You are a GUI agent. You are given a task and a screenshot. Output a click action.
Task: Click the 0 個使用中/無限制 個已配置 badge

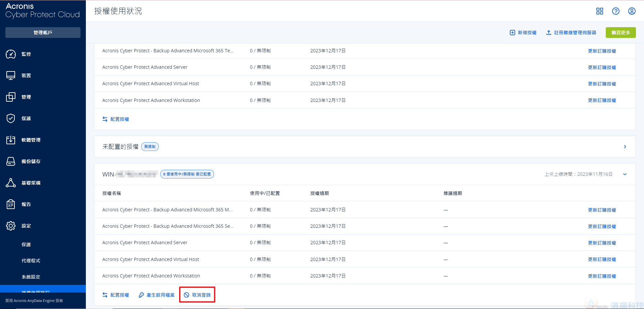pyautogui.click(x=187, y=174)
